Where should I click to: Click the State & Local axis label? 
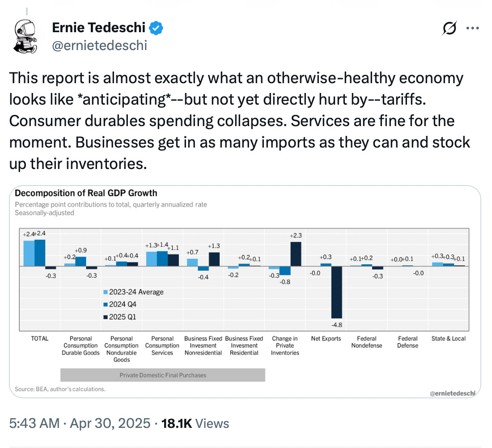(x=448, y=339)
